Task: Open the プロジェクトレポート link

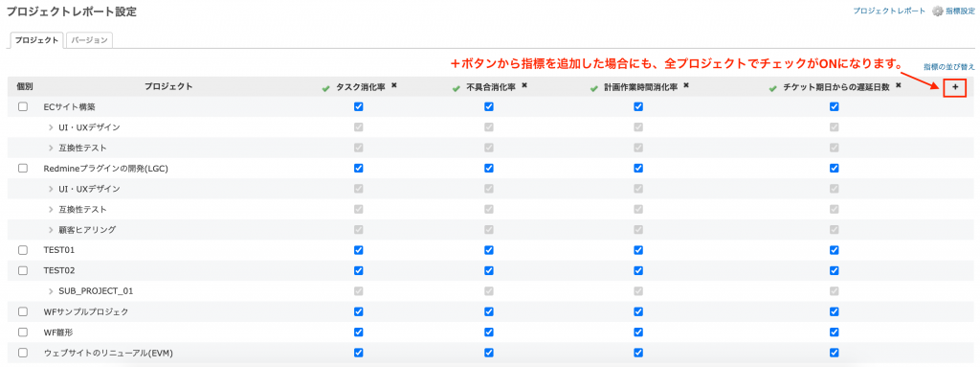Action: point(889,11)
